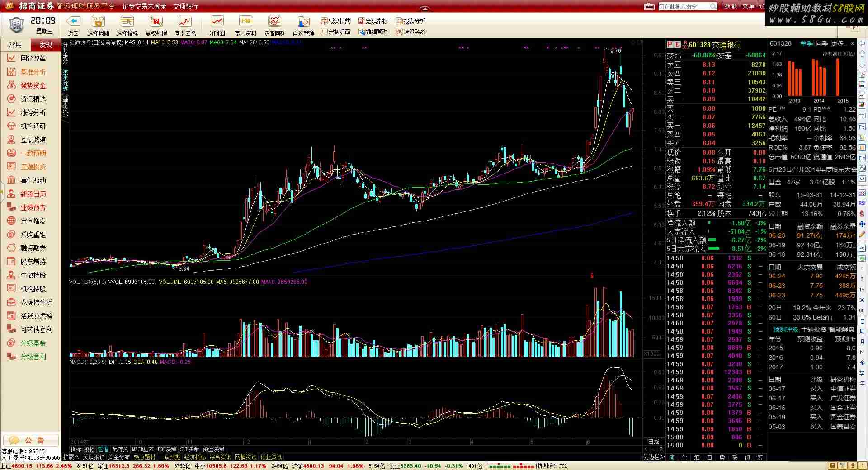Select 资金决策 indicator template
The height and width of the screenshot is (470, 868).
pos(213,449)
